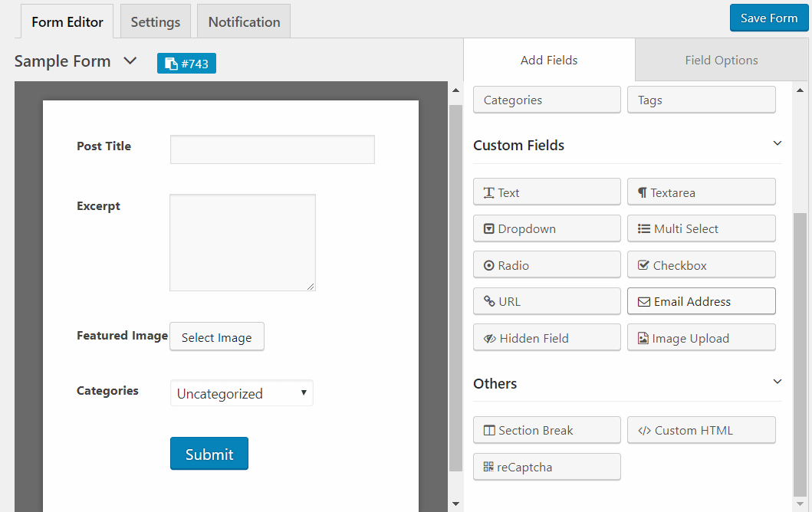Open the Field Options tab
The width and height of the screenshot is (812, 512).
coord(721,61)
